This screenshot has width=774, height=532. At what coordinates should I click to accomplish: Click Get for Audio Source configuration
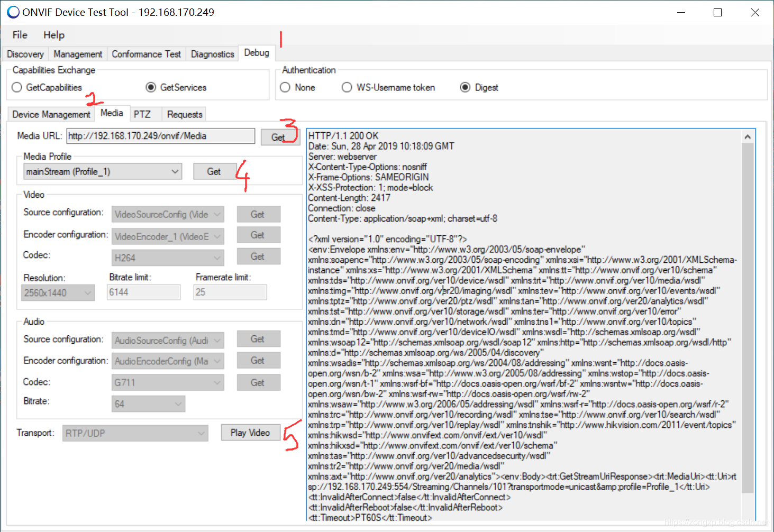258,339
